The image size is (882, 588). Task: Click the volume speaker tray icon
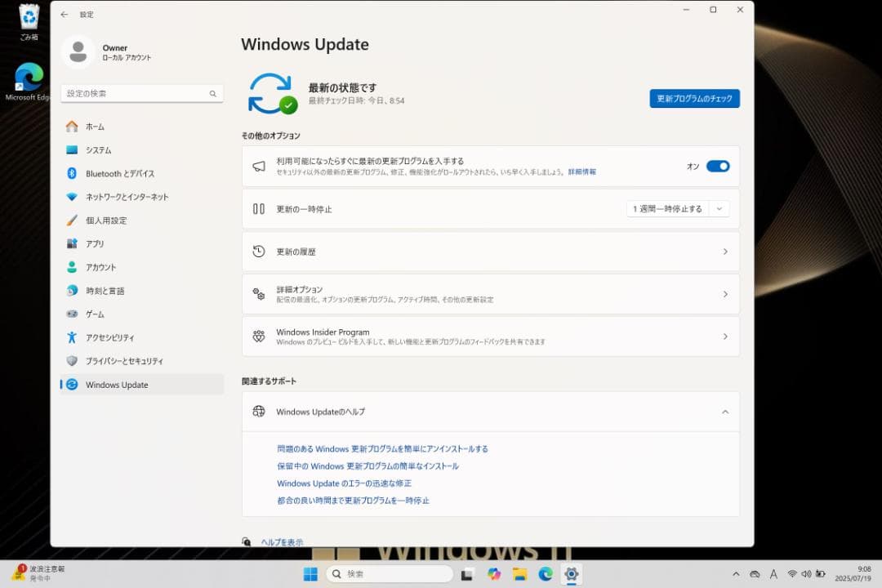click(806, 574)
